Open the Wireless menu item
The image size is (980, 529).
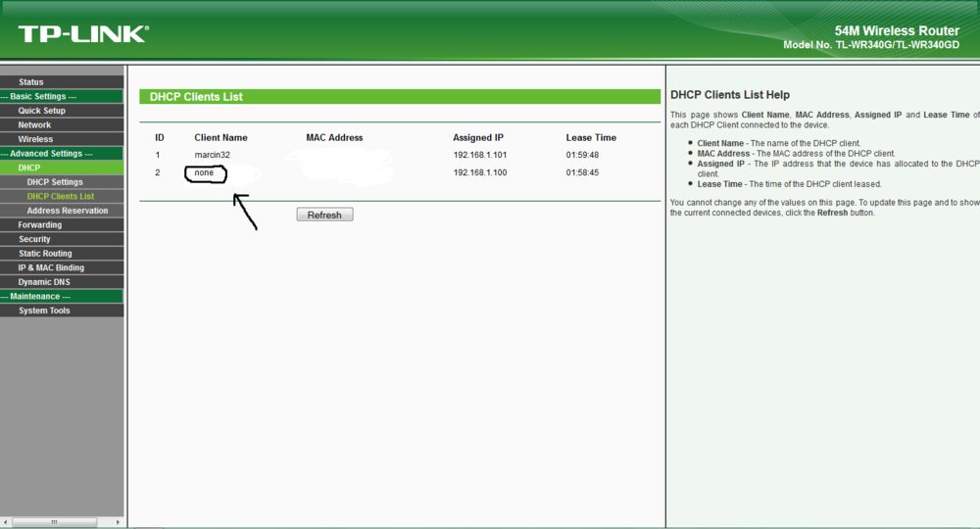(x=35, y=139)
